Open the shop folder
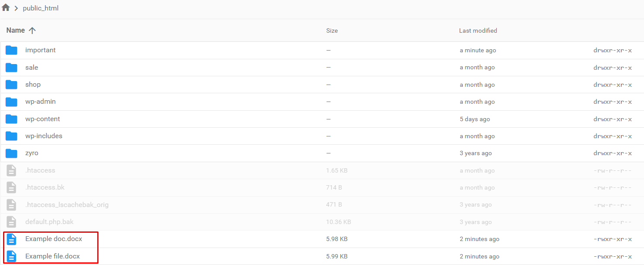 coord(33,85)
